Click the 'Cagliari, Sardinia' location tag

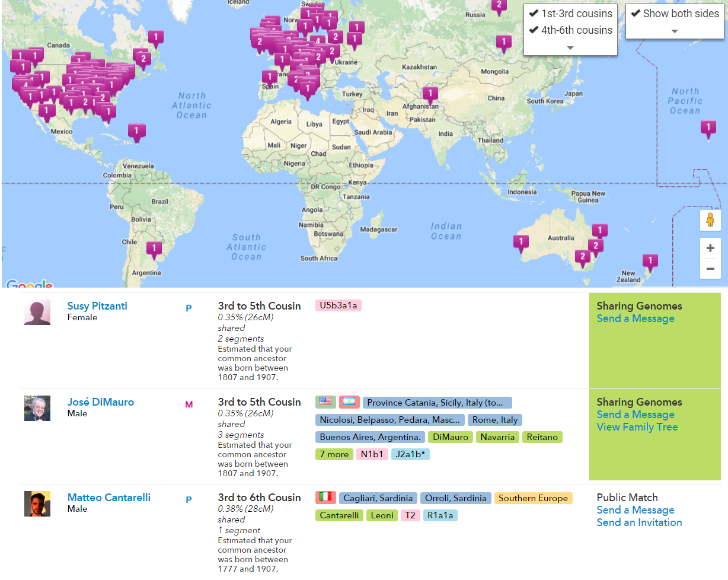click(x=378, y=498)
